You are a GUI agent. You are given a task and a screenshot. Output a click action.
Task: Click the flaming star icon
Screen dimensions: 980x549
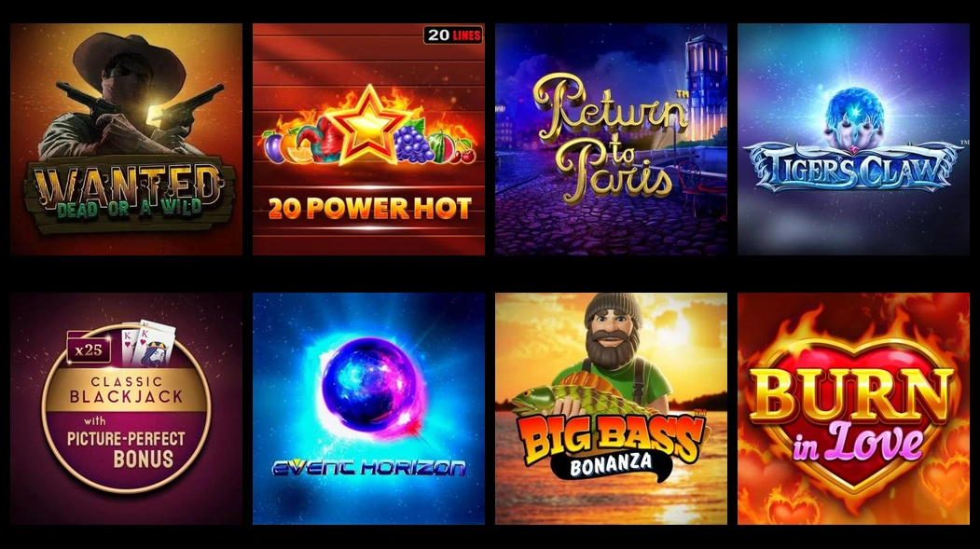368,125
